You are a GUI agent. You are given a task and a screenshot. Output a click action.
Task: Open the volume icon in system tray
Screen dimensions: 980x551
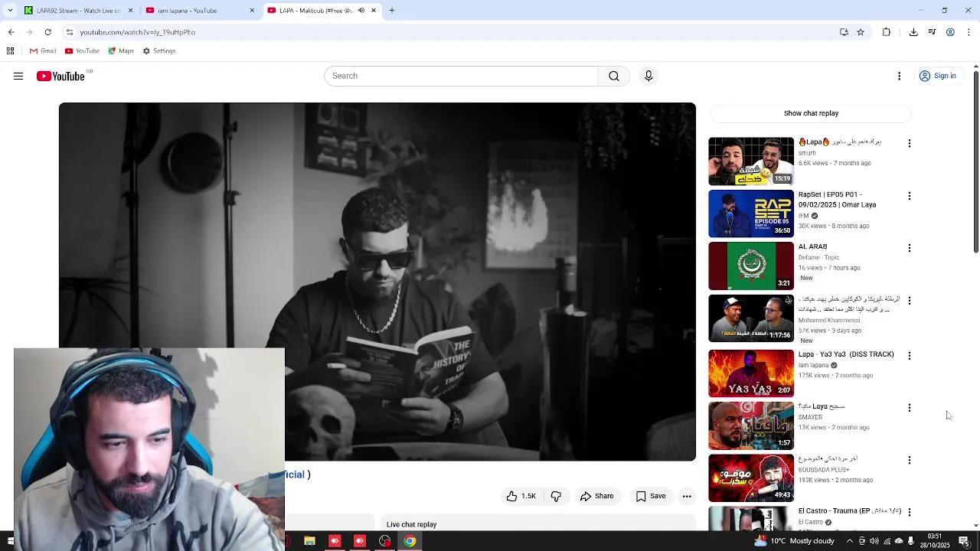pos(874,541)
